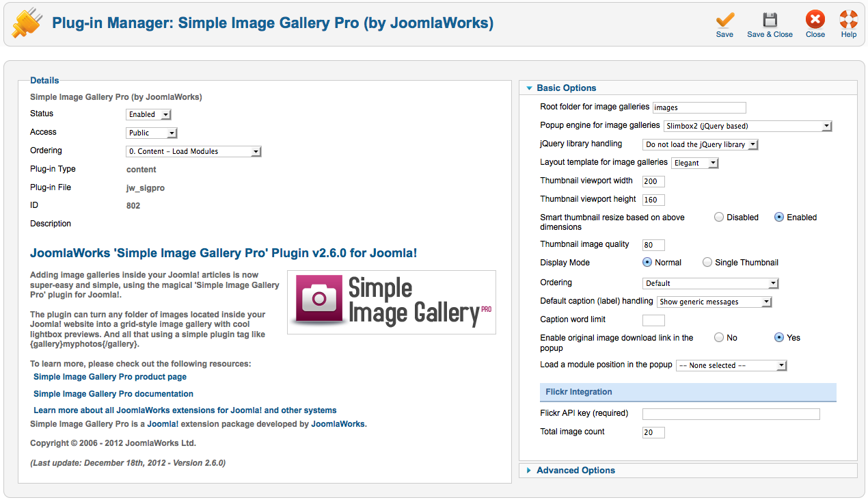Open the plug-in Ordering dropdown in Details
868x500 pixels.
point(193,152)
